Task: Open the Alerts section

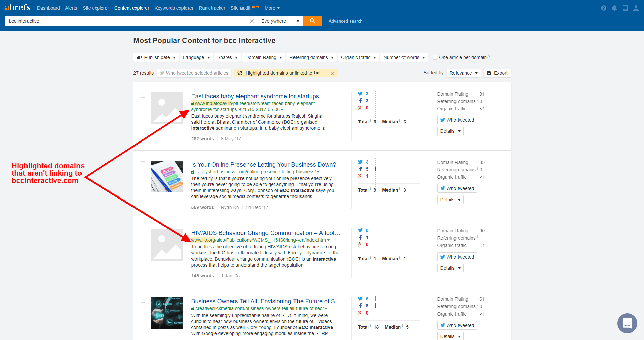Action: pos(71,8)
